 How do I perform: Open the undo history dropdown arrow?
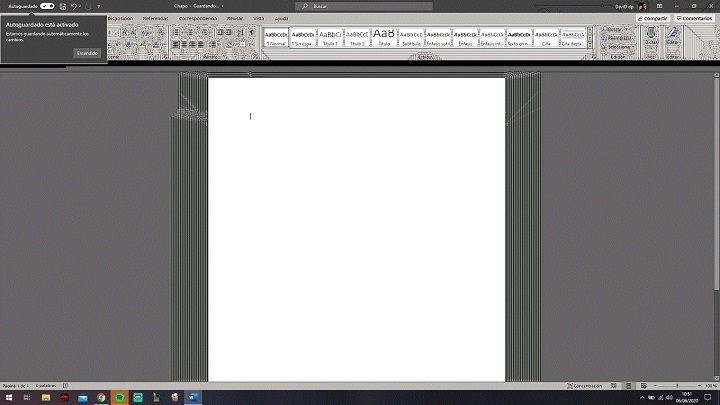(x=79, y=6)
